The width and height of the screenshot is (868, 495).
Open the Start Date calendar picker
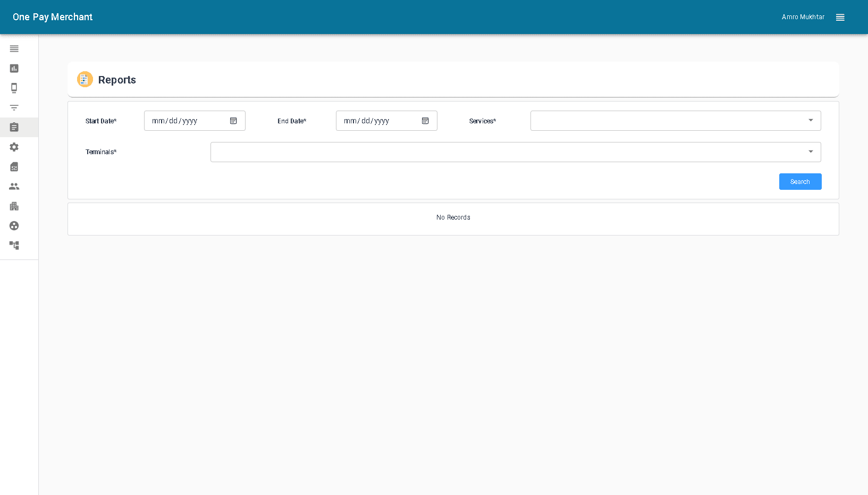(x=233, y=121)
